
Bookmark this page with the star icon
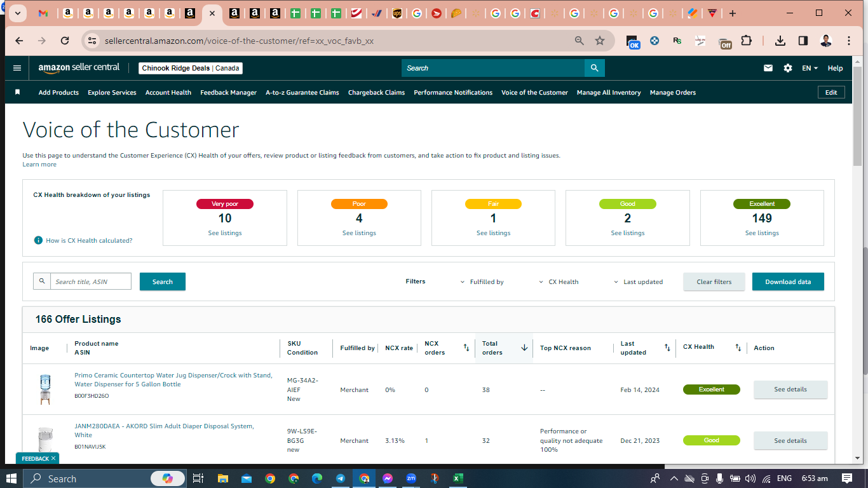point(599,41)
